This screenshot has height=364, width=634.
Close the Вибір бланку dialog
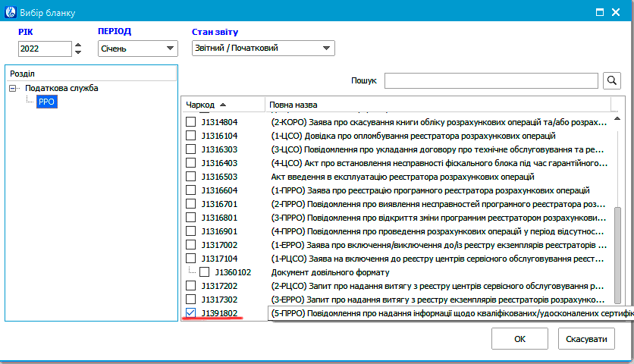[x=620, y=12]
